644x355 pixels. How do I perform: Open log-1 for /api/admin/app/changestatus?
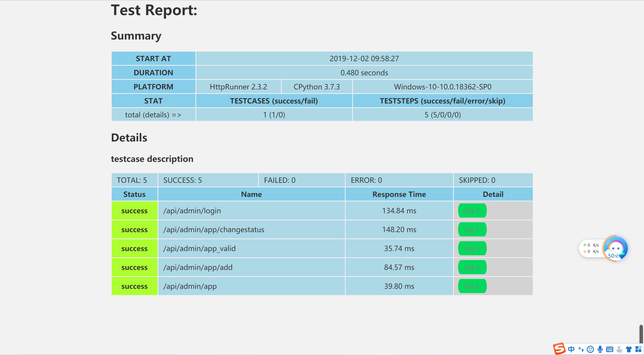tap(472, 229)
